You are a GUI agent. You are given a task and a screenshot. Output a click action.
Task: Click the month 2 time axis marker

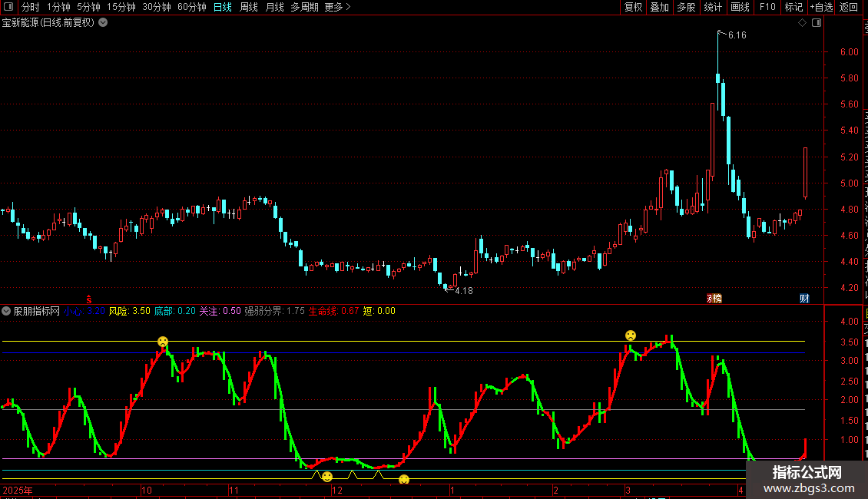pos(556,491)
